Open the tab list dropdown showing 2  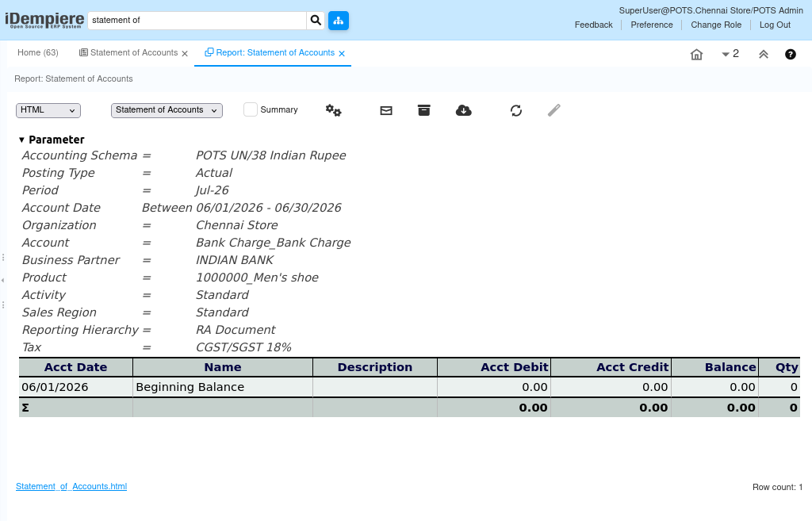click(730, 54)
